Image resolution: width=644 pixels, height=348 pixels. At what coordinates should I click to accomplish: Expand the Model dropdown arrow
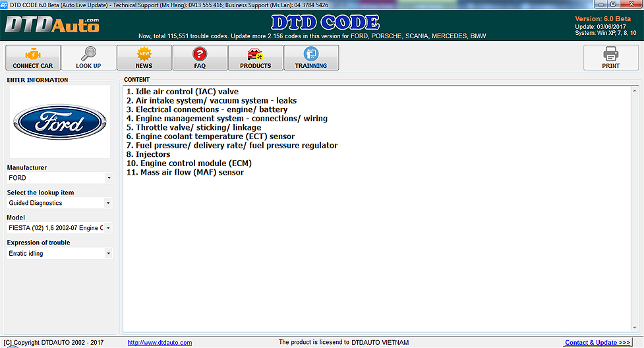point(108,228)
